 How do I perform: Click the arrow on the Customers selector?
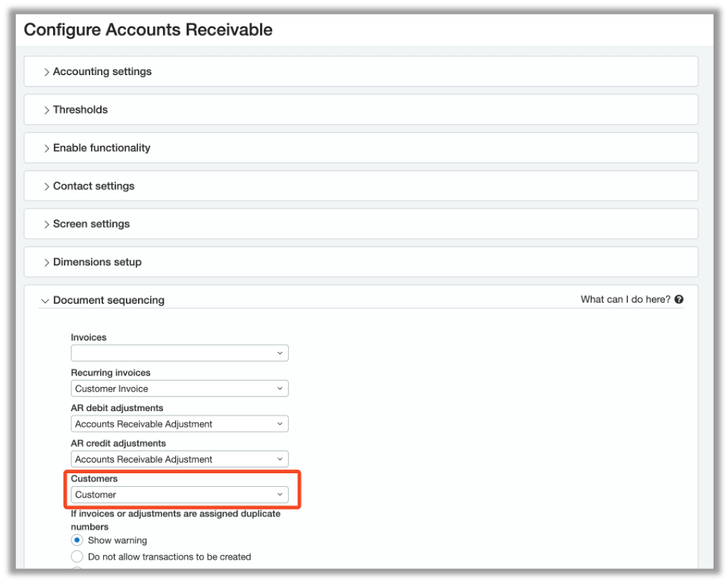pyautogui.click(x=279, y=494)
